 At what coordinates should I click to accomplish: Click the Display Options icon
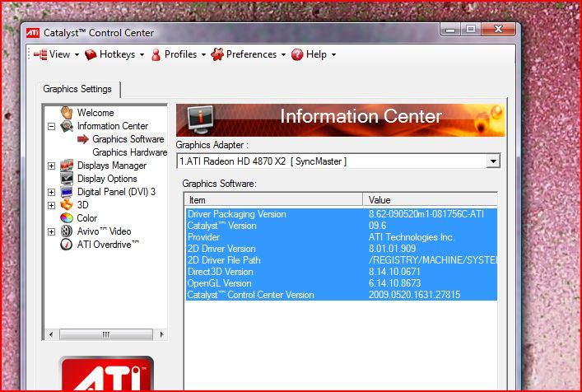click(x=67, y=179)
